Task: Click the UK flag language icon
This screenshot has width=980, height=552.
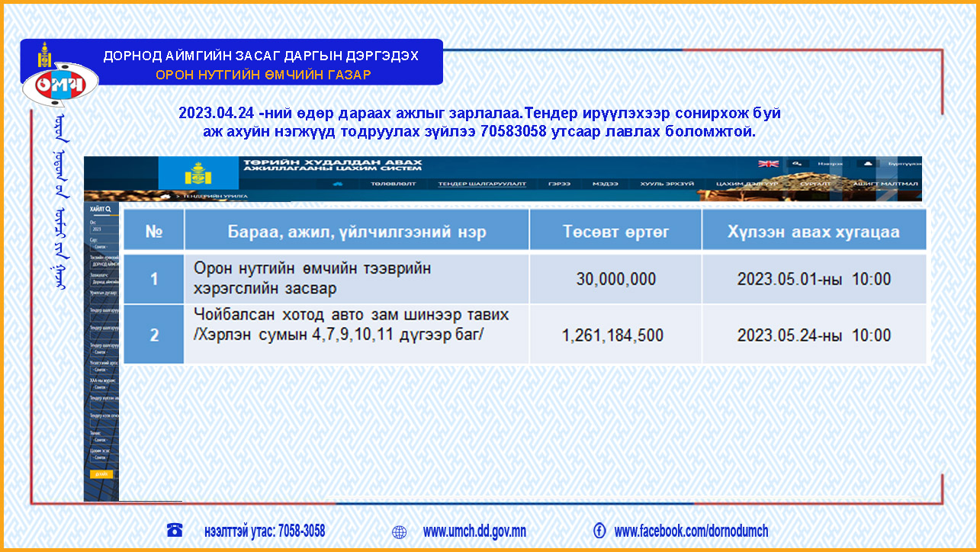Action: coord(767,163)
